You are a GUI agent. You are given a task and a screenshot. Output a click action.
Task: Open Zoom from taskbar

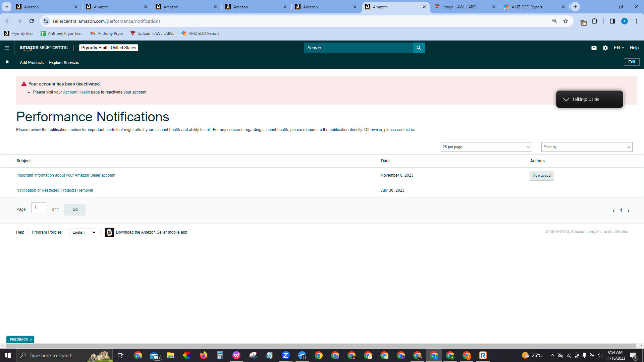point(286,355)
